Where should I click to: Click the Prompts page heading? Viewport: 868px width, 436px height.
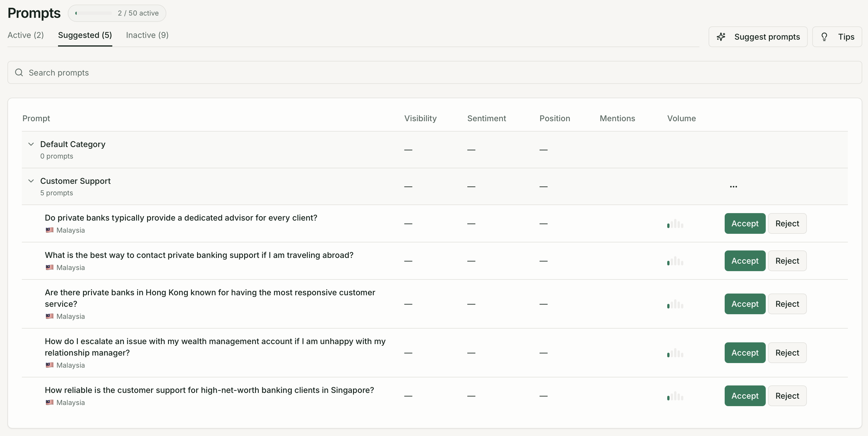click(x=34, y=13)
